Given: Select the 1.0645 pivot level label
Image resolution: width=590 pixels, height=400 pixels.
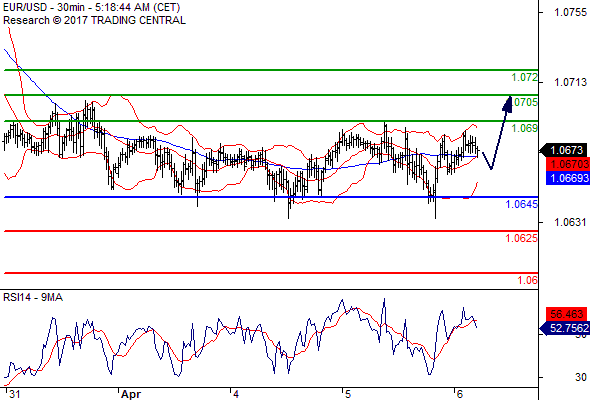Looking at the screenshot, I should (522, 204).
